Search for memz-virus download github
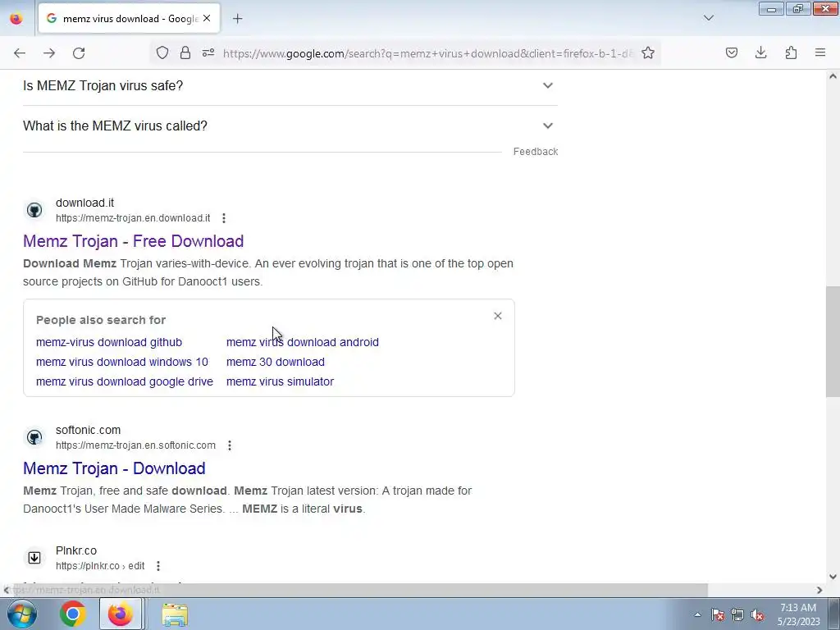Image resolution: width=840 pixels, height=630 pixels. click(109, 342)
